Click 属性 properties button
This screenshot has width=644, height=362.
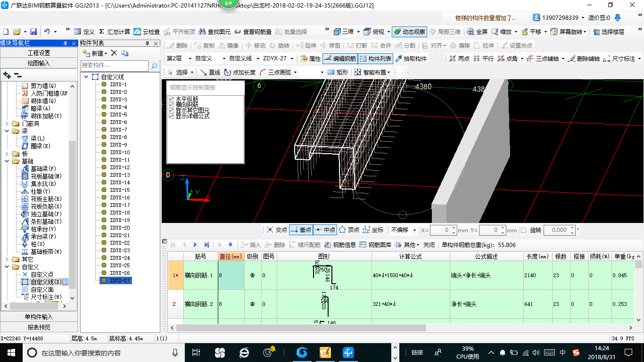click(310, 58)
